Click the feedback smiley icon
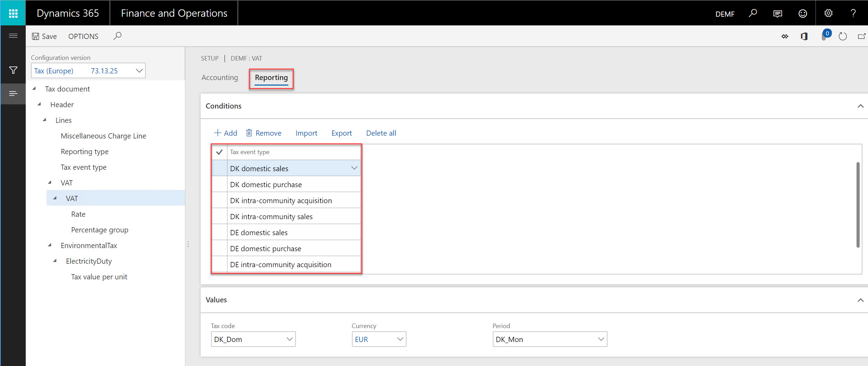Viewport: 868px width, 366px height. coord(803,13)
